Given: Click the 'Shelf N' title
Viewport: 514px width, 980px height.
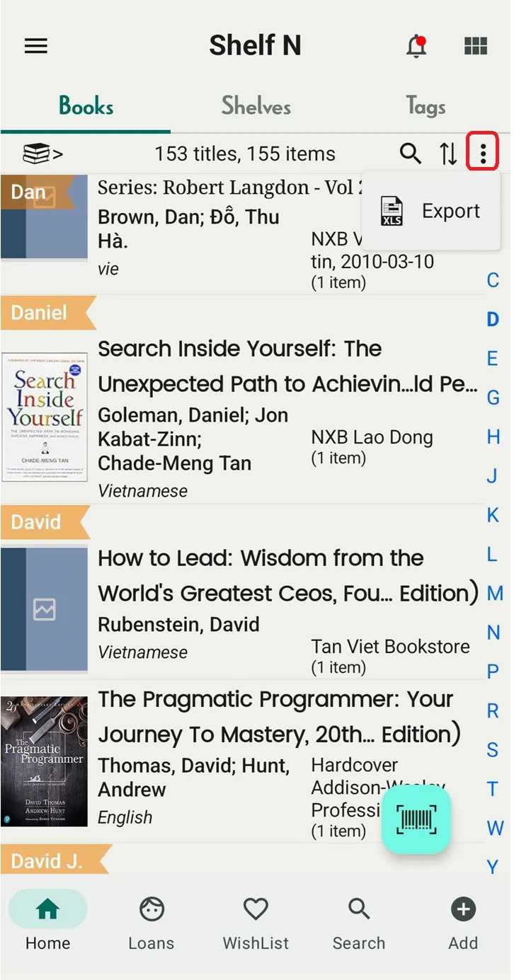Looking at the screenshot, I should [x=255, y=46].
